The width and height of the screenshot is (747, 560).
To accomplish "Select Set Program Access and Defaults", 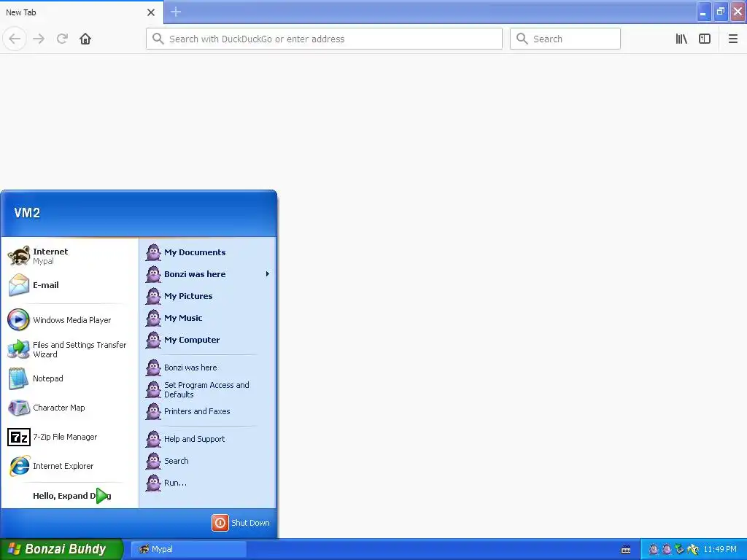I will (x=208, y=389).
